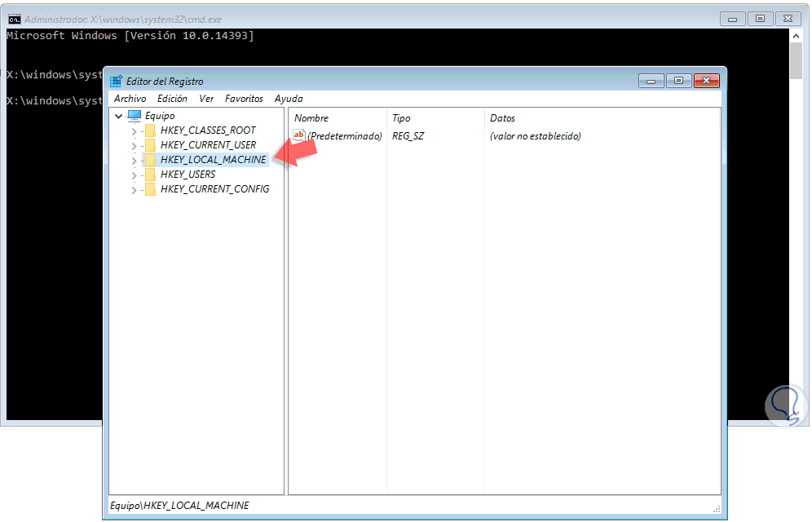Click the HKEY_USERS folder icon
Screen dimensions: 812x522
(150, 175)
